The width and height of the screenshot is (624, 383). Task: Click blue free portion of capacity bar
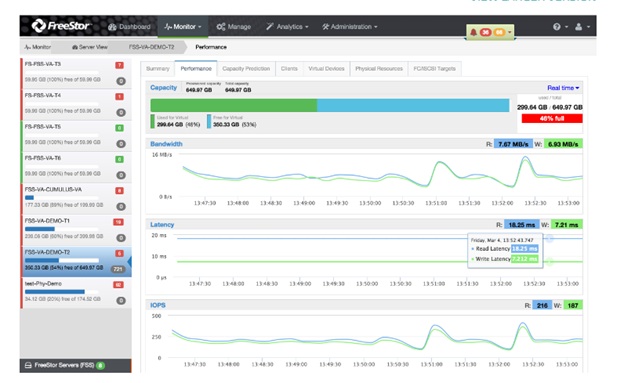[x=413, y=106]
